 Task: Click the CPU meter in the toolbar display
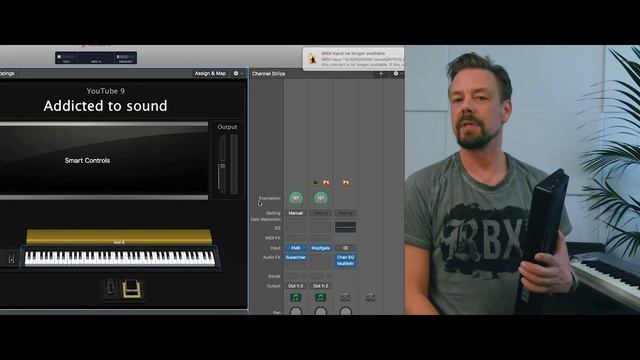(67, 58)
